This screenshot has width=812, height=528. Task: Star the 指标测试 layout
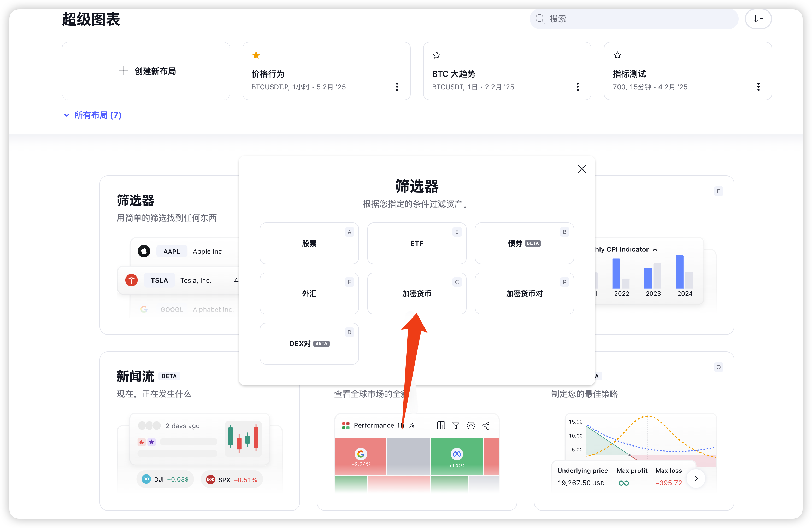coord(617,55)
